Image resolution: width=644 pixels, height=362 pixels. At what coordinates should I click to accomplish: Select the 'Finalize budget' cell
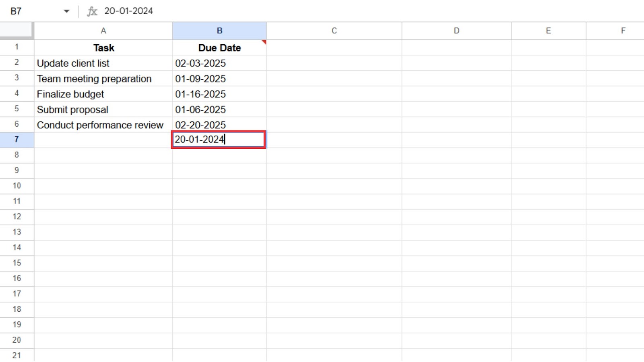tap(103, 94)
